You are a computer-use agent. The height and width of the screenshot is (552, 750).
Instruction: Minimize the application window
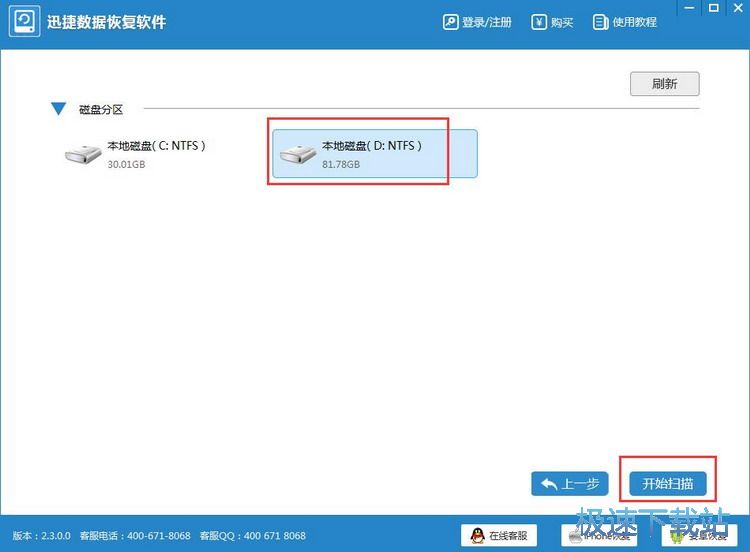[x=689, y=8]
